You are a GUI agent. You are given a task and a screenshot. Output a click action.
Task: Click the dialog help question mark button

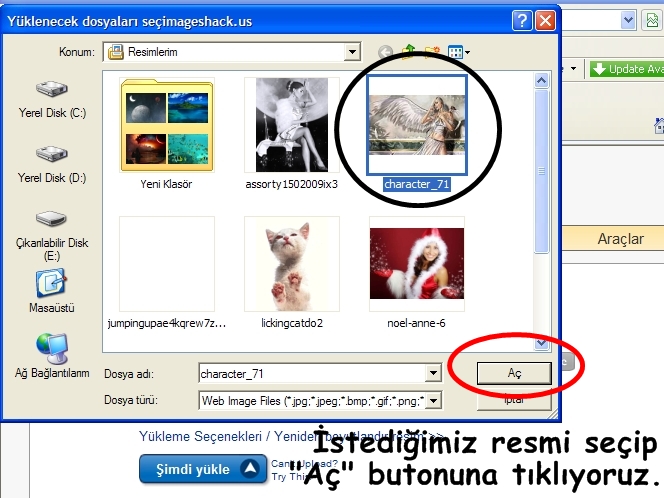[522, 20]
